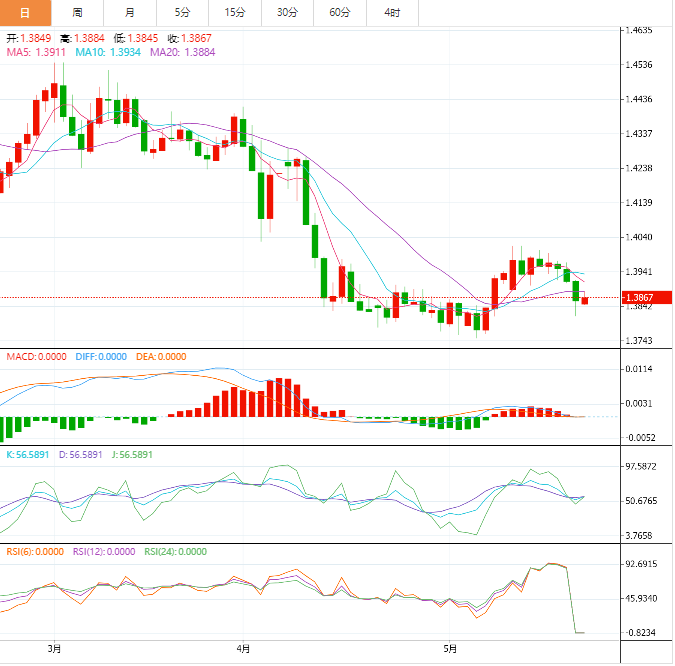The height and width of the screenshot is (666, 675).
Task: Click the 1.4238 price axis label
Action: pos(639,168)
